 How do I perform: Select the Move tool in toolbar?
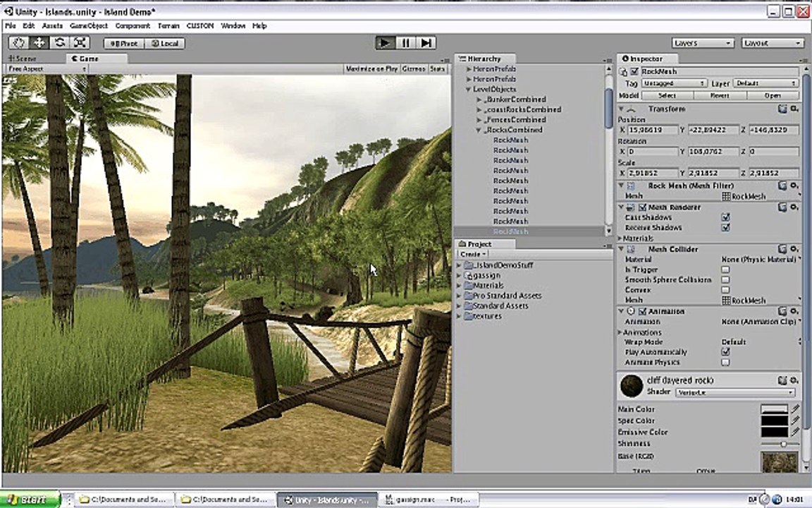[39, 43]
